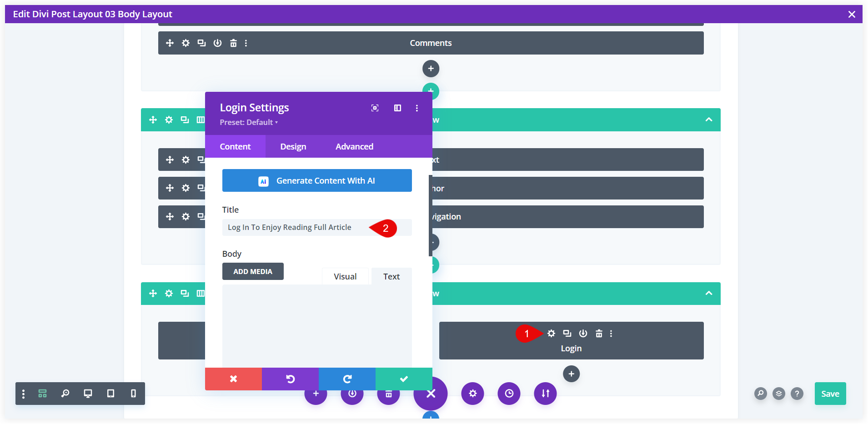Open Preset Default dropdown
868x424 pixels.
[249, 122]
